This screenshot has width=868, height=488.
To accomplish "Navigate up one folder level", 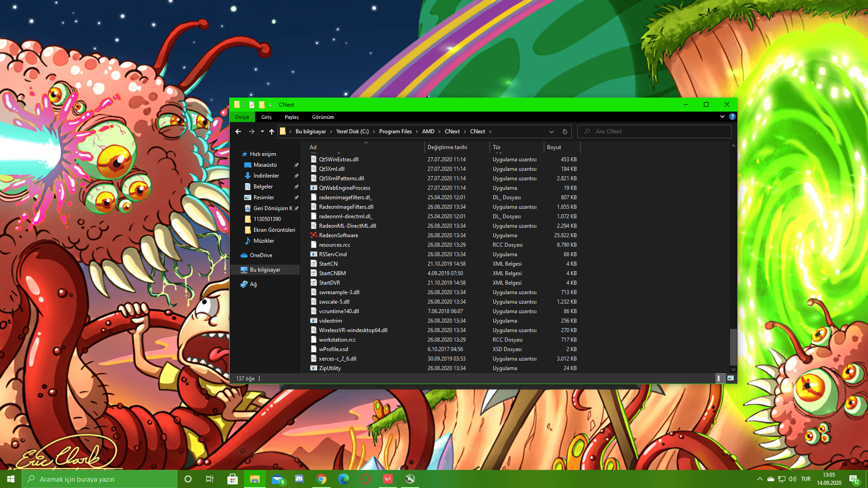I will point(271,131).
